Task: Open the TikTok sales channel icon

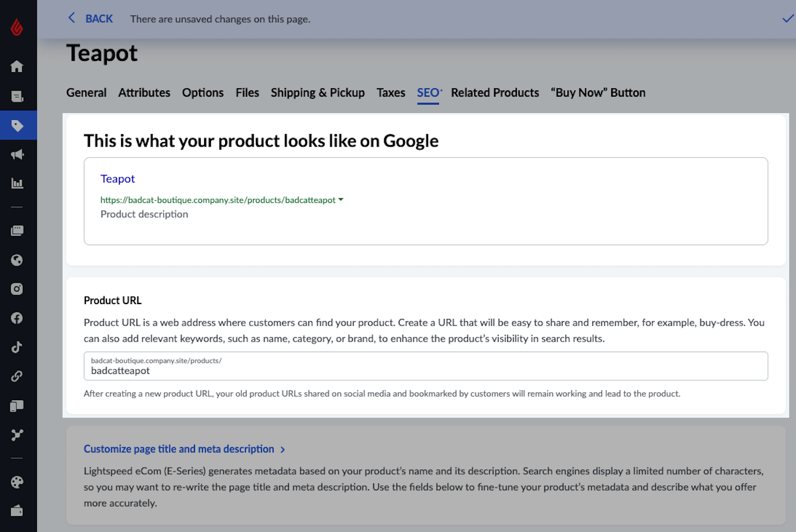Action: pos(17,347)
